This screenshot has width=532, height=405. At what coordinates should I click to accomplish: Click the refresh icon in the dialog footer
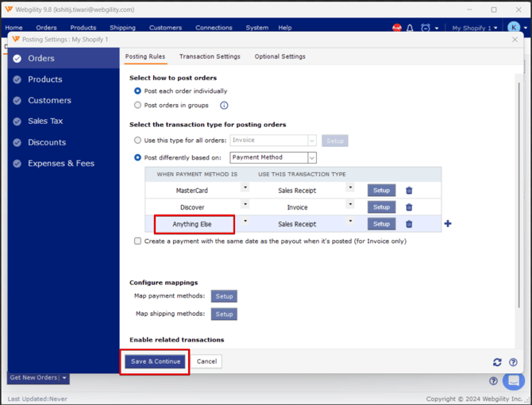(x=497, y=362)
